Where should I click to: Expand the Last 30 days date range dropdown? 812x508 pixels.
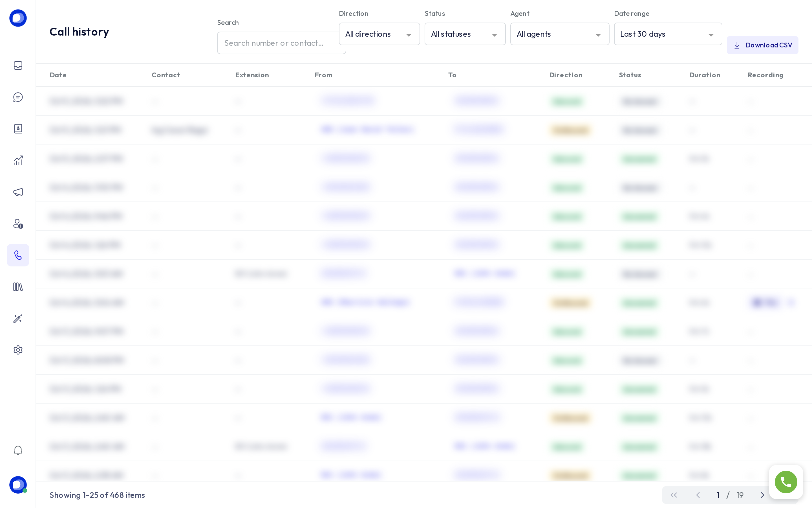668,34
